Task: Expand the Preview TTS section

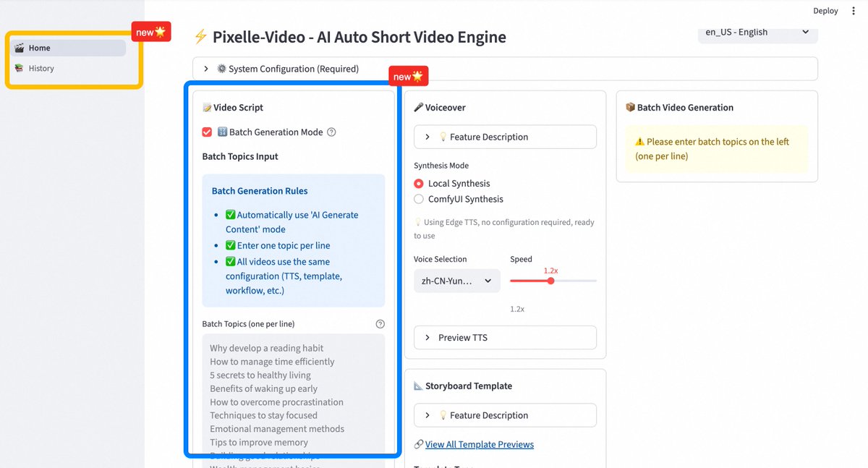Action: click(x=505, y=338)
